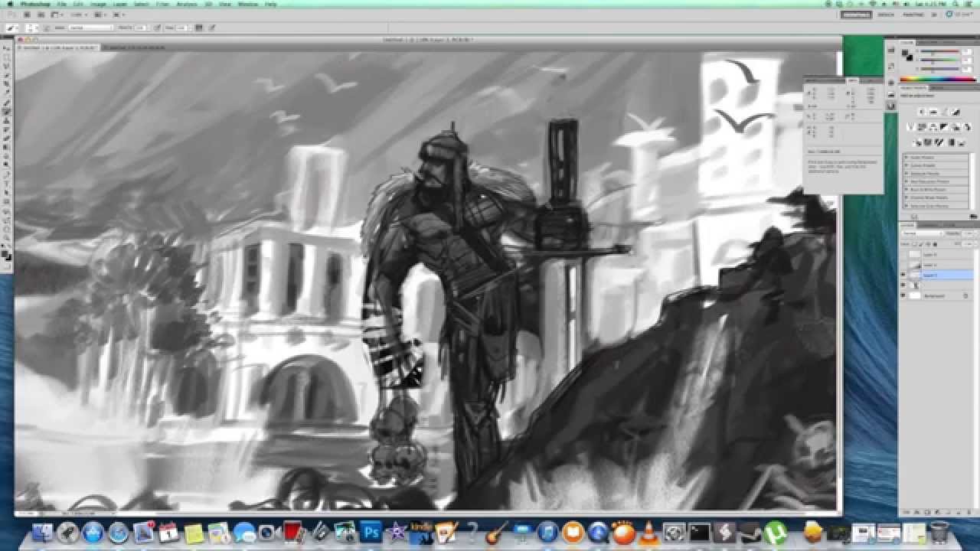
Task: Add a Levels adjustment
Action: tap(933, 112)
